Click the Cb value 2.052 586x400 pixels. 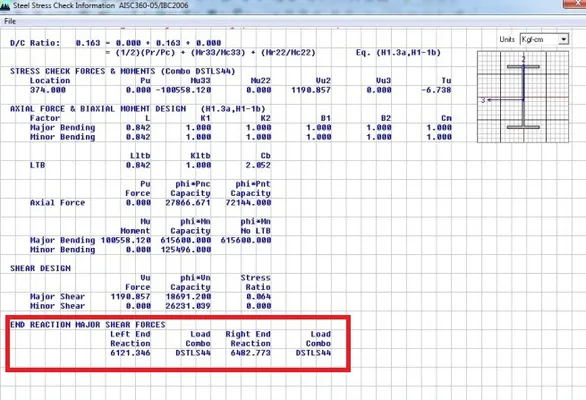(258, 165)
